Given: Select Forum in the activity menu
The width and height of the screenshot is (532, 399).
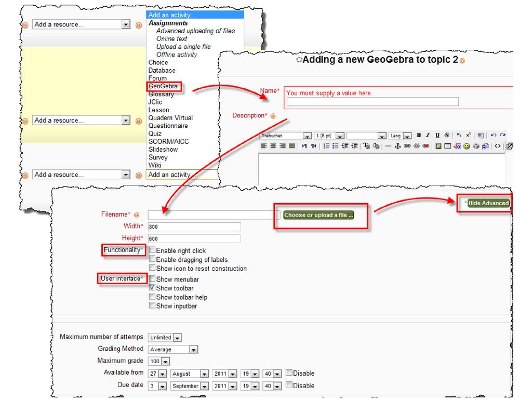Looking at the screenshot, I should (157, 78).
